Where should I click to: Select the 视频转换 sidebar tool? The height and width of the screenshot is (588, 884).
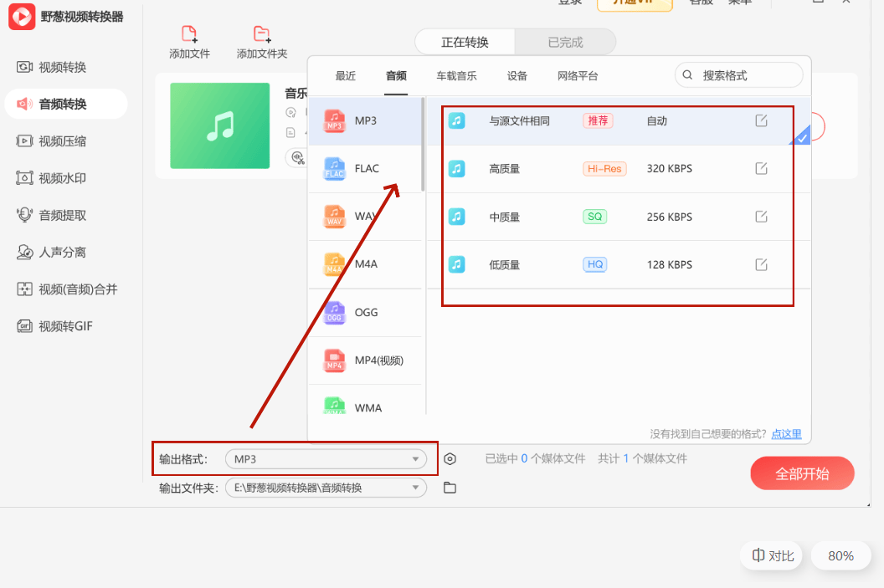pos(55,67)
